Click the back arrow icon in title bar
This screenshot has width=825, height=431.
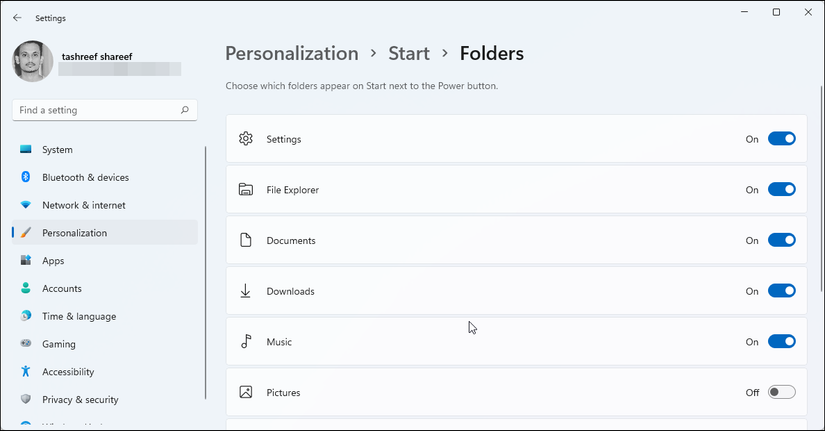coord(17,18)
